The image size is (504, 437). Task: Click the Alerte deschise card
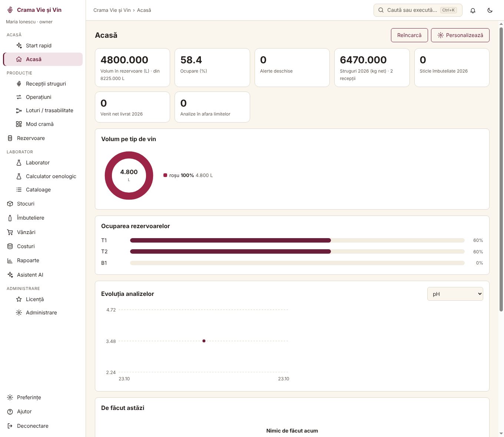(x=292, y=68)
